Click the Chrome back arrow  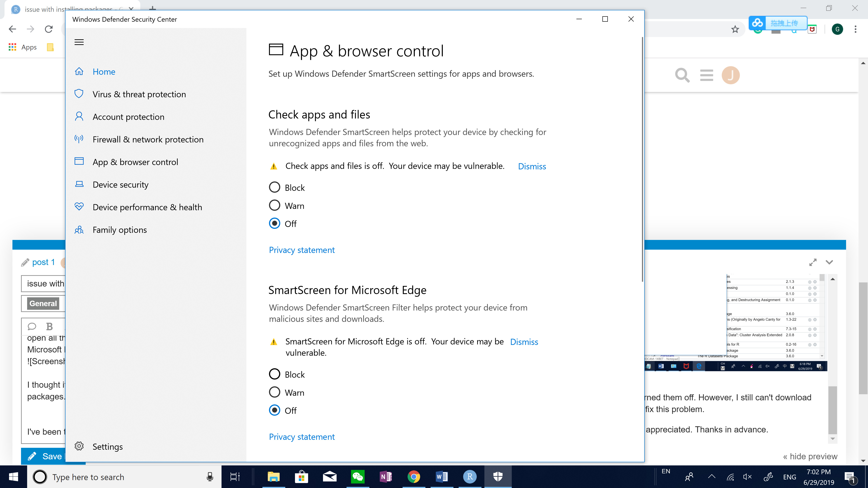point(12,29)
